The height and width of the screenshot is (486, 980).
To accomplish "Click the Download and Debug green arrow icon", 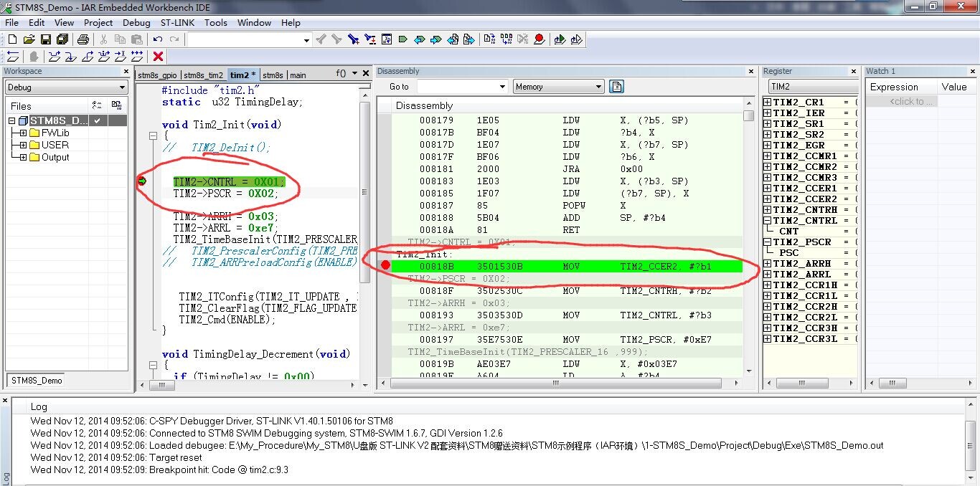I will [560, 39].
